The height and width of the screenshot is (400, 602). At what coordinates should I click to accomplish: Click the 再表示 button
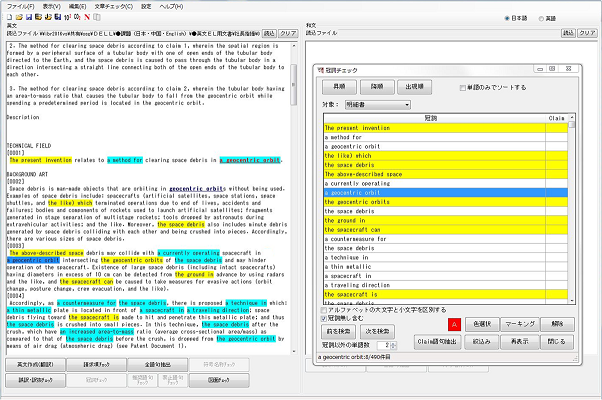pos(519,342)
